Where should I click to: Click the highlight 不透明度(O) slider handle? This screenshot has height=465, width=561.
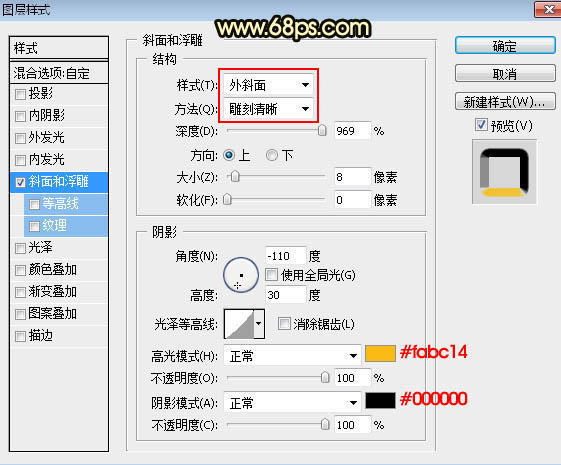point(325,377)
